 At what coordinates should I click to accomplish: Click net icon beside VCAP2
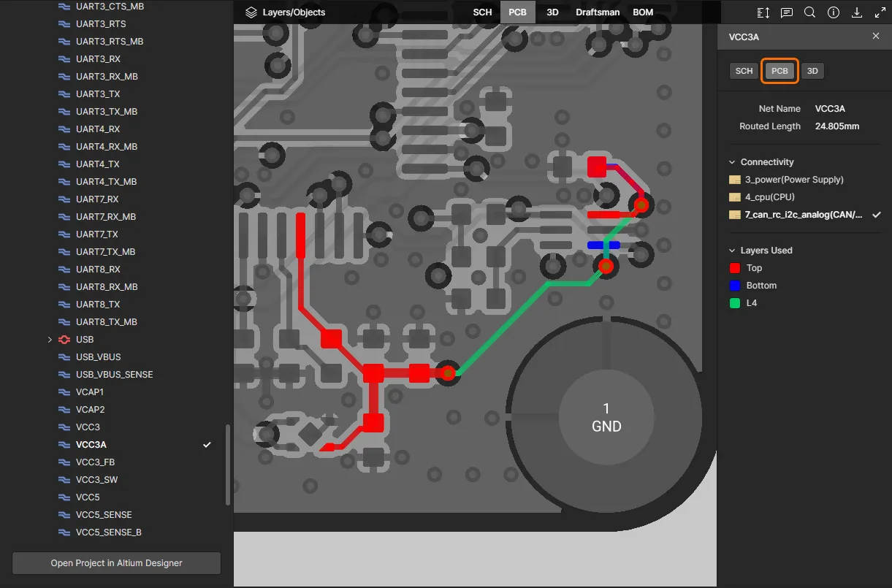[x=64, y=410]
